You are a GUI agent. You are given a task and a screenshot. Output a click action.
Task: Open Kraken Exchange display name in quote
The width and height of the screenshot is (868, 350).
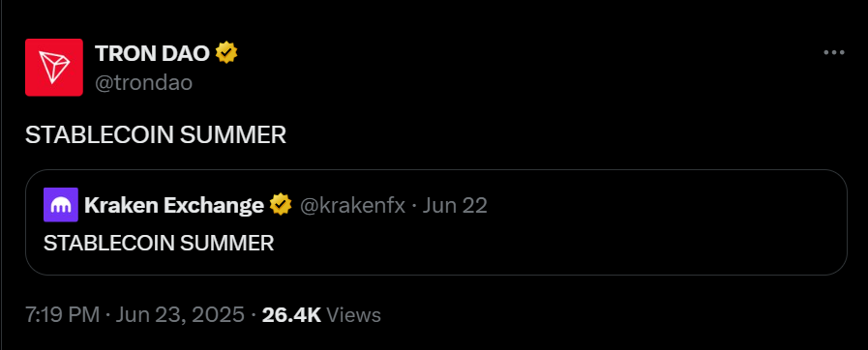pyautogui.click(x=174, y=206)
